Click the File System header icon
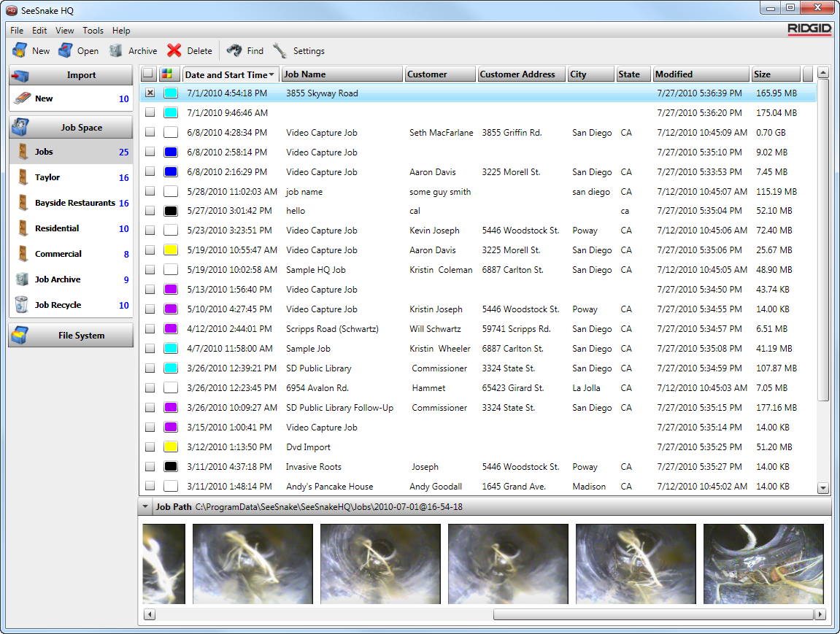 (x=20, y=335)
